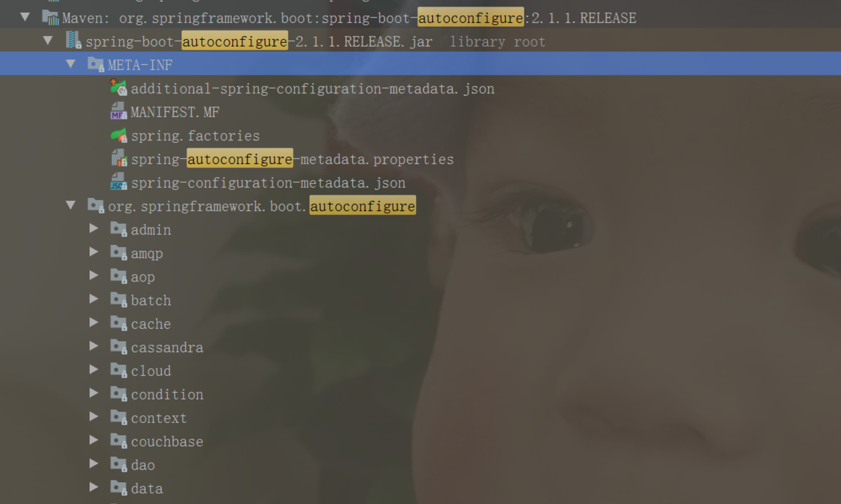Collapse the spring-boot-autoconfigure jar root node
841x504 pixels.
(x=48, y=41)
